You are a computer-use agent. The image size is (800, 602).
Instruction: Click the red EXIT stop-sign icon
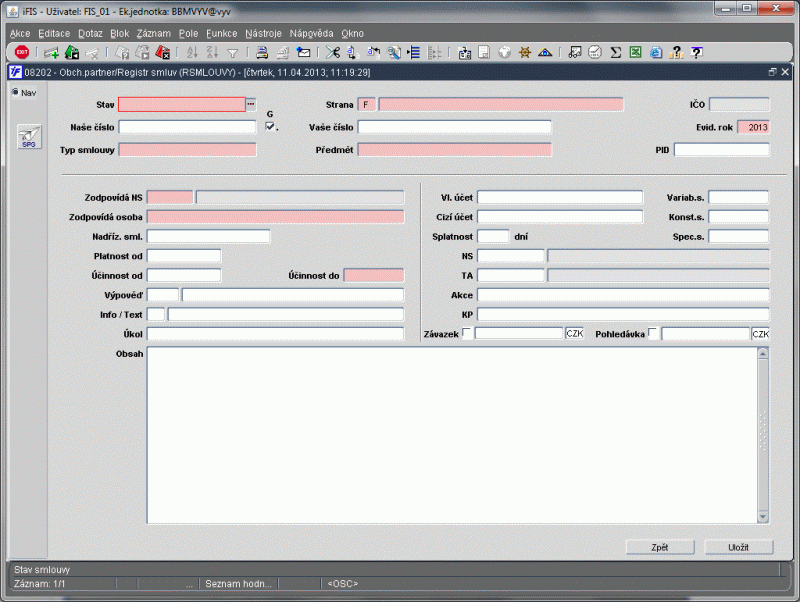click(x=22, y=52)
